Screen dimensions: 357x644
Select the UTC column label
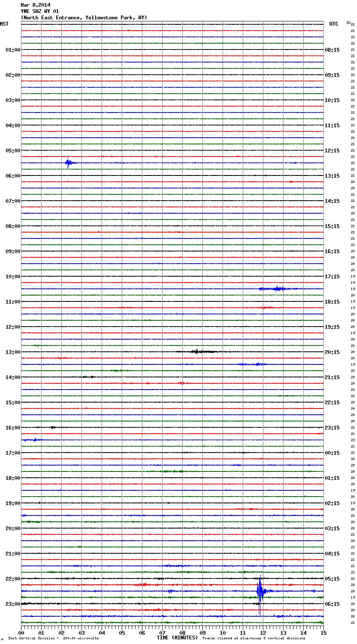tap(333, 24)
